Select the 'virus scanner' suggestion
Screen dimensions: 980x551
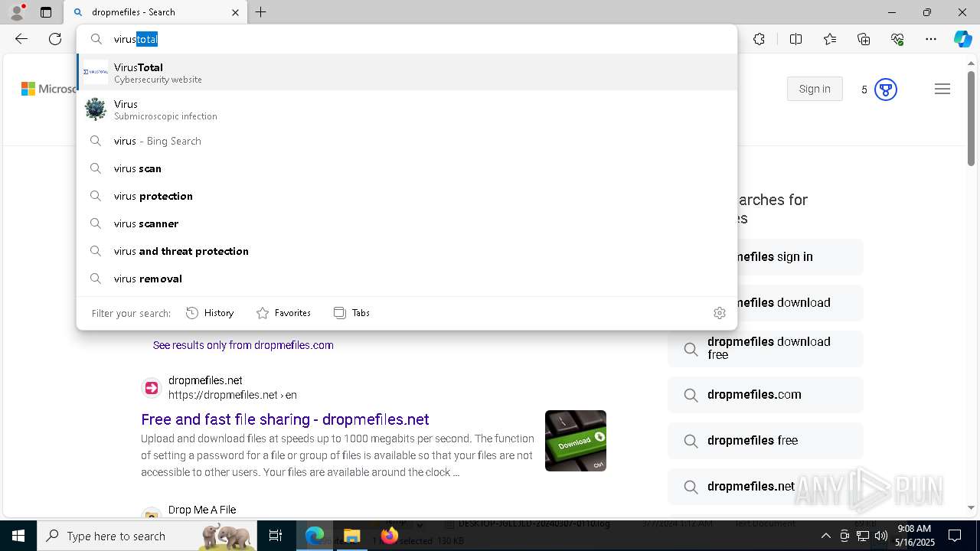click(407, 223)
